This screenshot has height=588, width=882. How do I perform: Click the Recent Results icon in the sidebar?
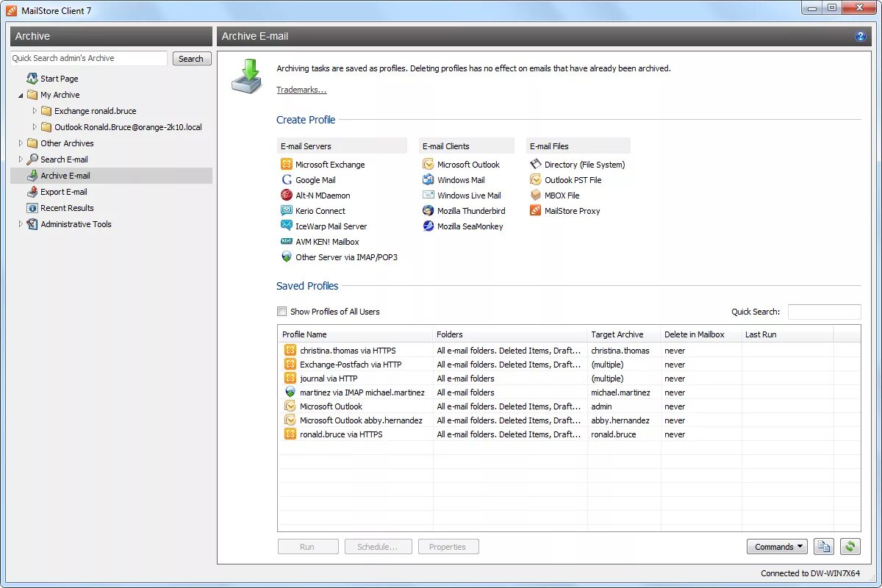point(32,208)
